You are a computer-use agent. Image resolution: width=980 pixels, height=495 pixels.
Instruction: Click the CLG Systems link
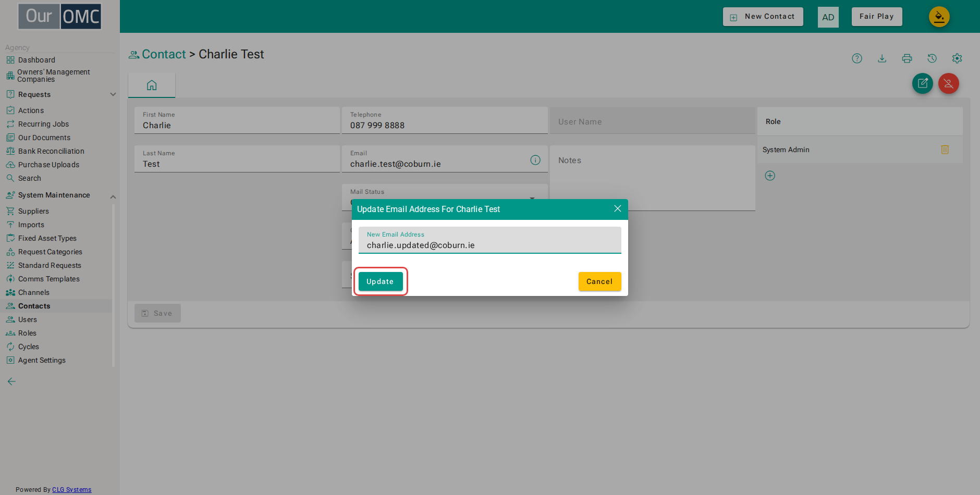pyautogui.click(x=71, y=490)
